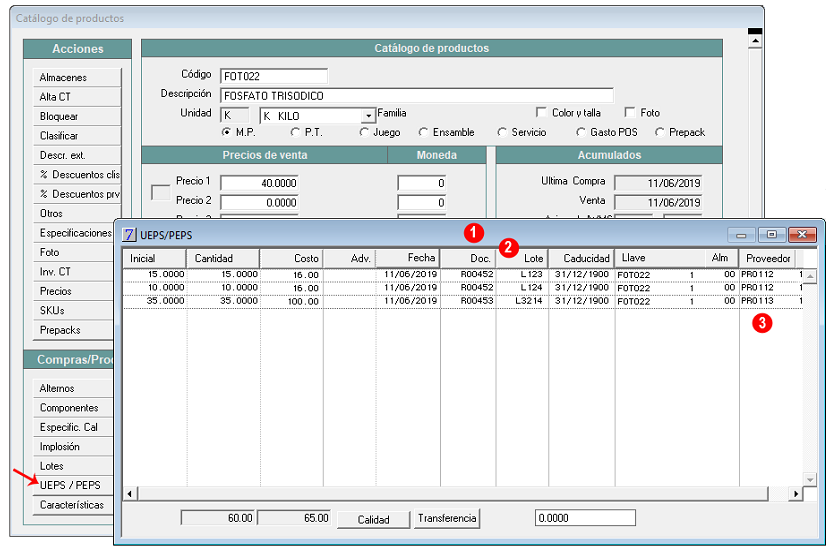Maximize the UEPS/PEPS window
The width and height of the screenshot is (836, 550).
click(x=771, y=234)
